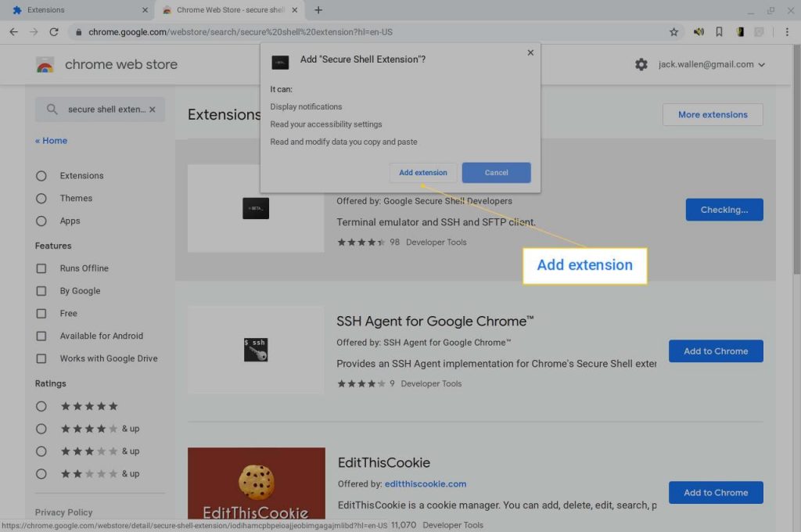The height and width of the screenshot is (532, 801).
Task: Click the Chrome Web Store rainbow logo
Action: click(45, 65)
